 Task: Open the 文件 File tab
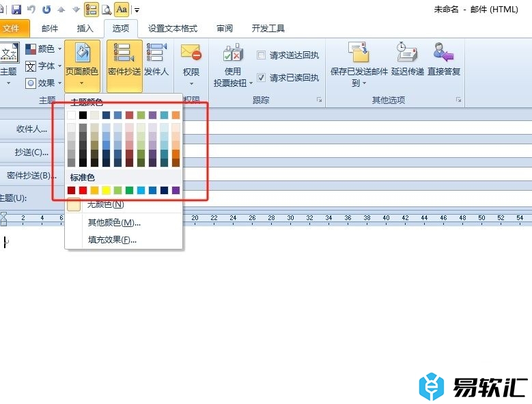14,29
